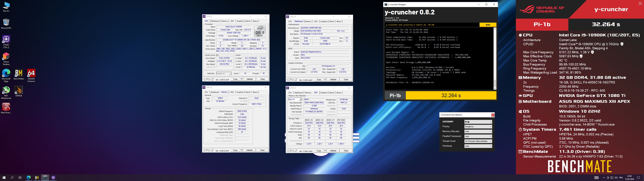Viewport: 644px width, 181px height.
Task: Click the taskbar search magnifier
Action: point(12,177)
